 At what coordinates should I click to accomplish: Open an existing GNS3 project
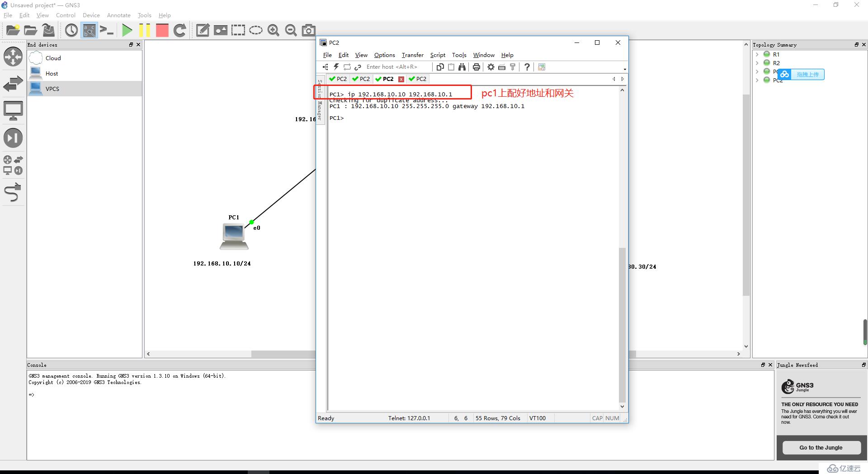[x=30, y=30]
